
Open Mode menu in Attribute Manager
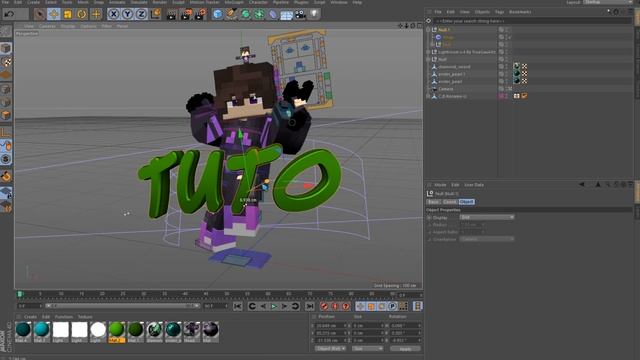(440, 185)
